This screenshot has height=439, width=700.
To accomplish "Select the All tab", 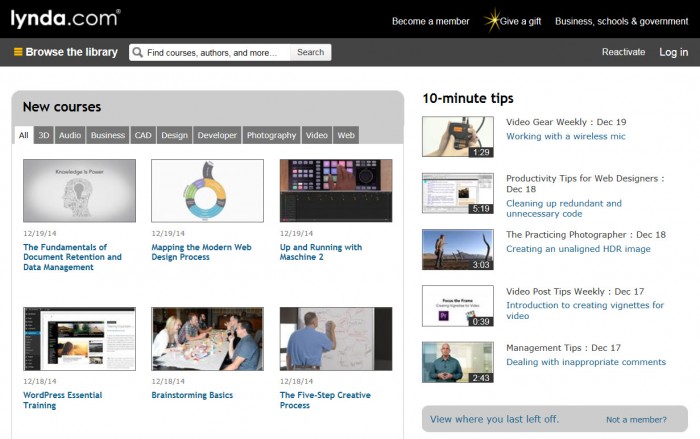I will click(24, 135).
